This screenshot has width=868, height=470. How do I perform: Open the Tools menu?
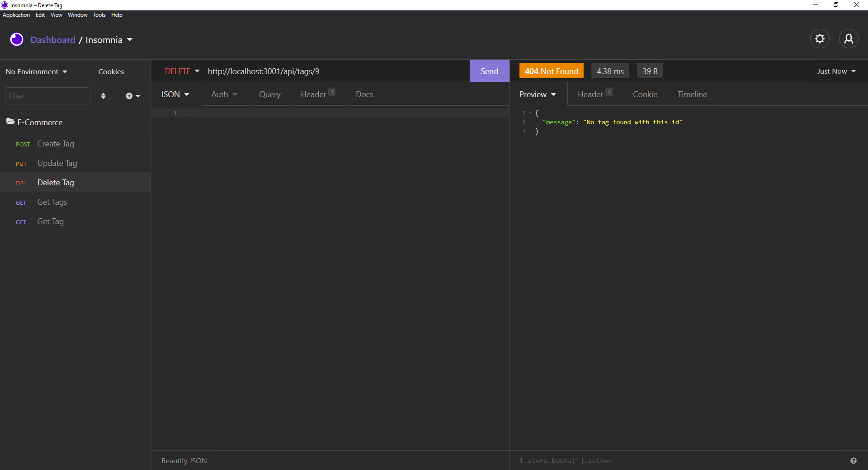(99, 15)
